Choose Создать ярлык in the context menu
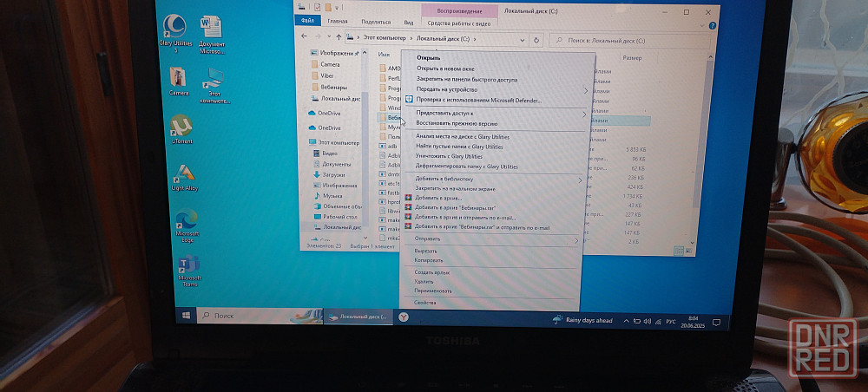Screen dimensions: 868x392 point(431,272)
